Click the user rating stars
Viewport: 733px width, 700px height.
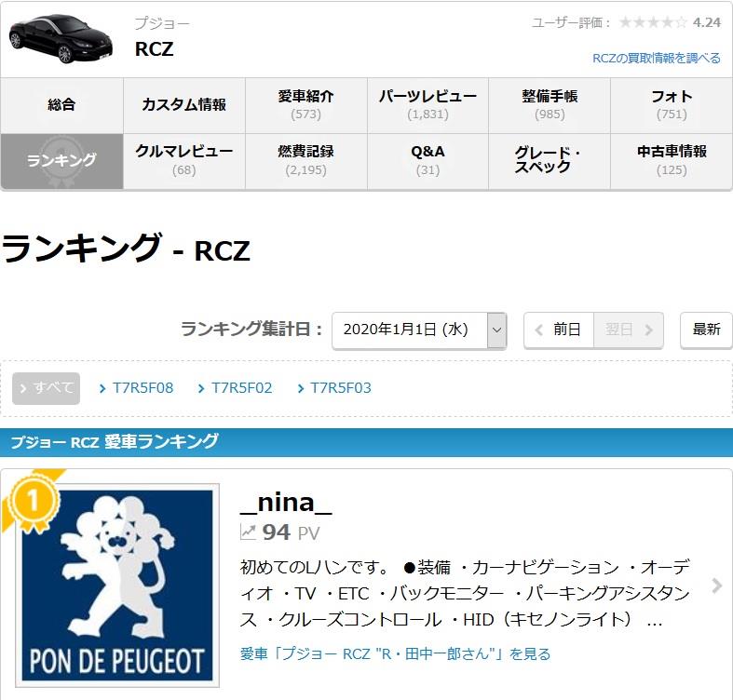click(x=653, y=22)
